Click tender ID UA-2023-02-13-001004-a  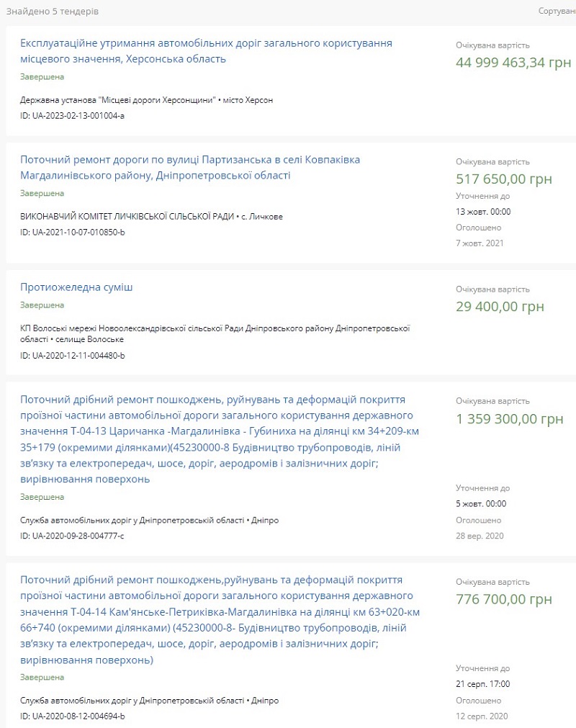[x=72, y=116]
